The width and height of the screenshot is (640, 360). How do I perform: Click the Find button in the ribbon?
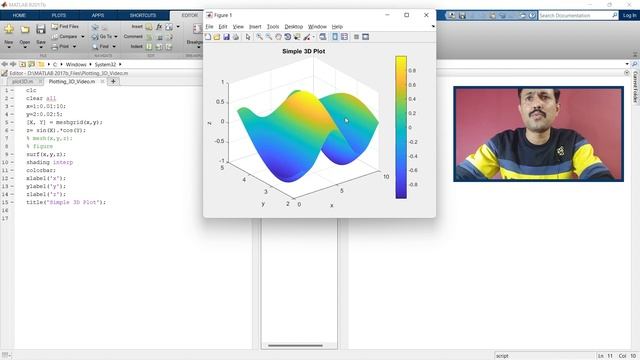pos(100,47)
